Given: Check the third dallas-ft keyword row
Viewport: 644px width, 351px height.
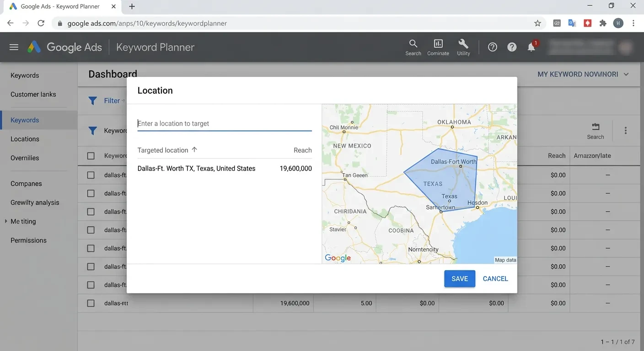Looking at the screenshot, I should coord(91,212).
